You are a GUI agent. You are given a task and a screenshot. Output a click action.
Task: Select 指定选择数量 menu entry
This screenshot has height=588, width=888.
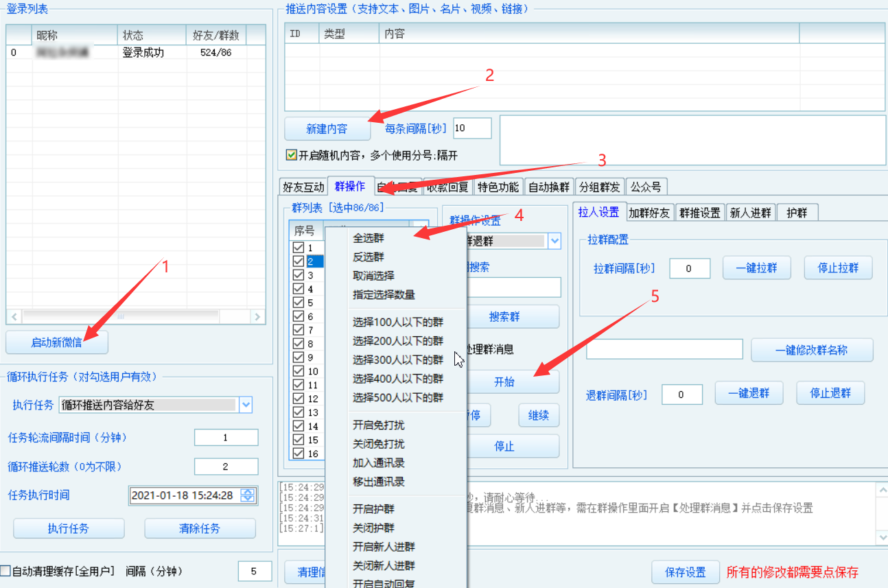pyautogui.click(x=384, y=295)
